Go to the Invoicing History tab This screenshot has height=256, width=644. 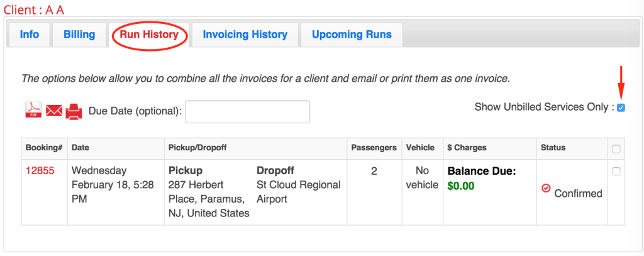pos(245,35)
